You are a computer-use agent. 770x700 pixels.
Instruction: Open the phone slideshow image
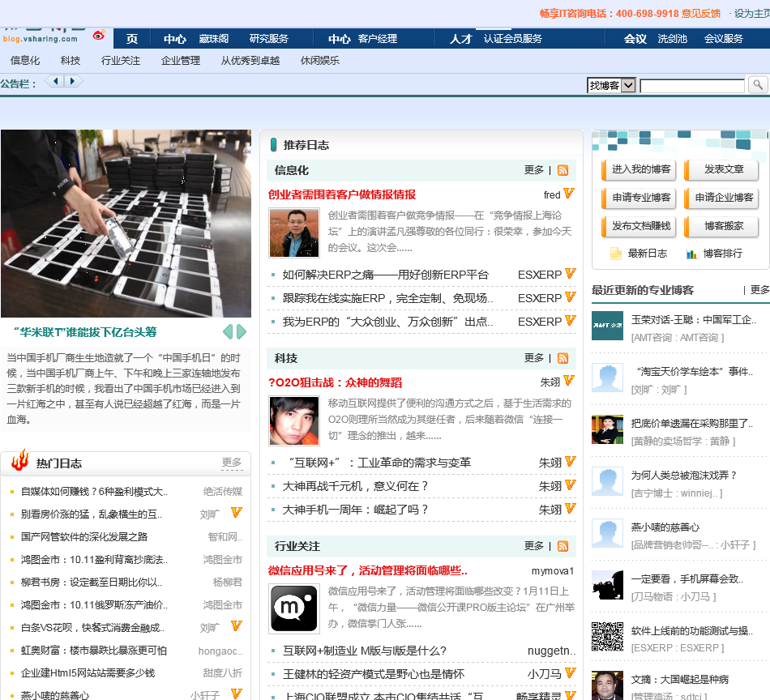tap(126, 223)
